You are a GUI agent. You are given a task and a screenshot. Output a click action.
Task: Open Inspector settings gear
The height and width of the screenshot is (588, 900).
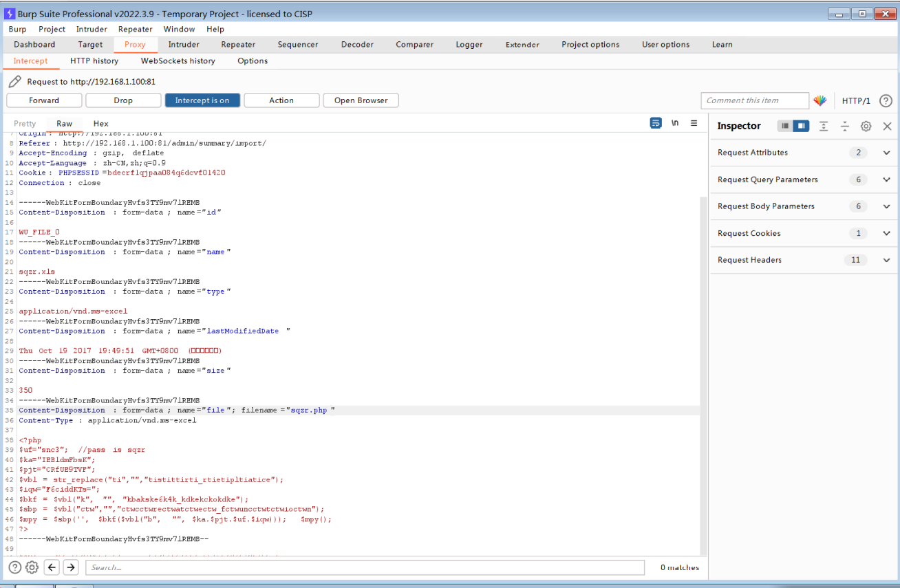(x=866, y=126)
